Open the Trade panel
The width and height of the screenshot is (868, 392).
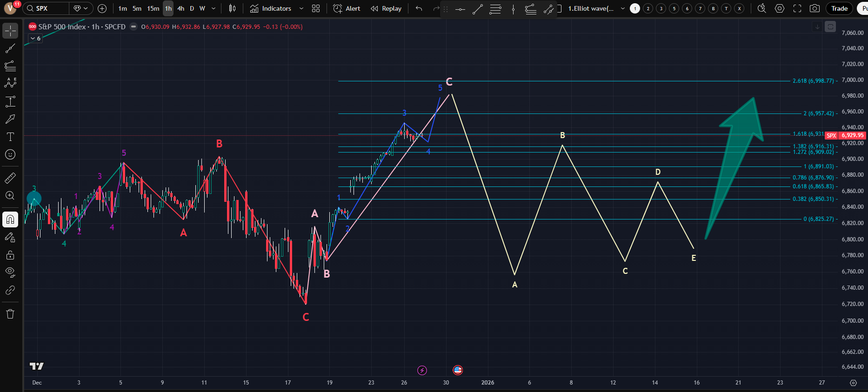click(840, 8)
